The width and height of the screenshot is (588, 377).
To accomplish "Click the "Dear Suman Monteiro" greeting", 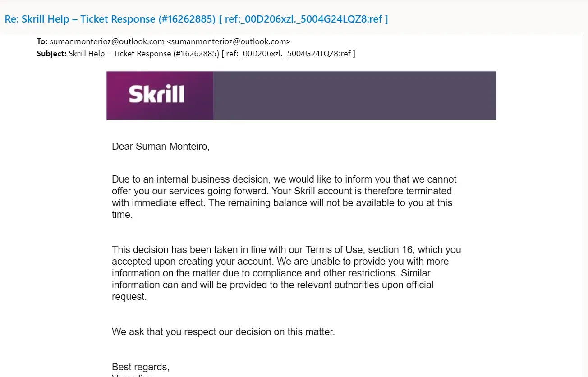I will tap(161, 147).
